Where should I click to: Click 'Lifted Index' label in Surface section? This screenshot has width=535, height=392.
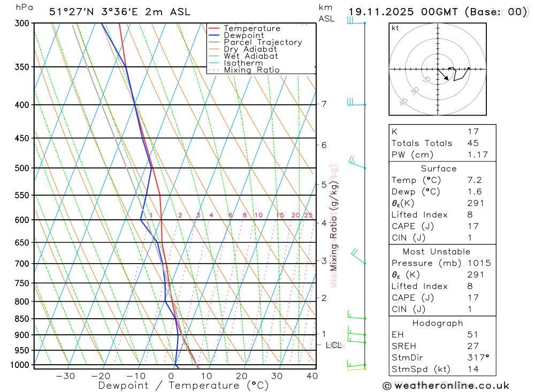(x=419, y=215)
